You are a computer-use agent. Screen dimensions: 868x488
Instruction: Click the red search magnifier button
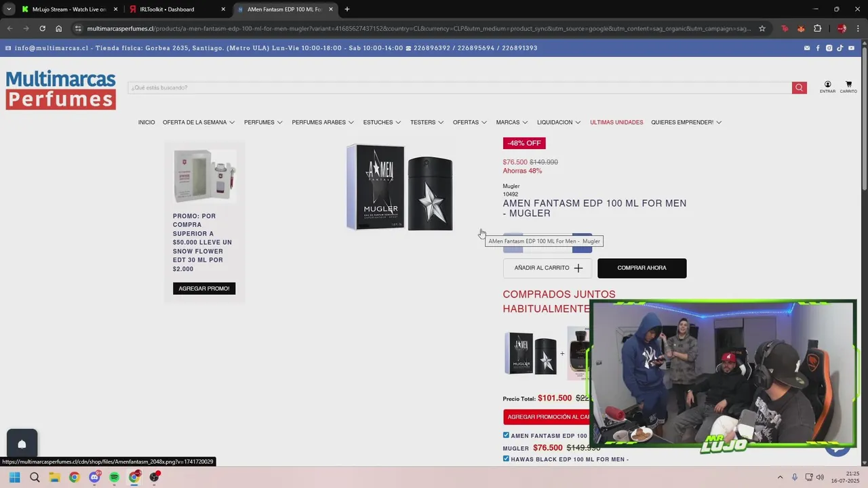pos(799,87)
